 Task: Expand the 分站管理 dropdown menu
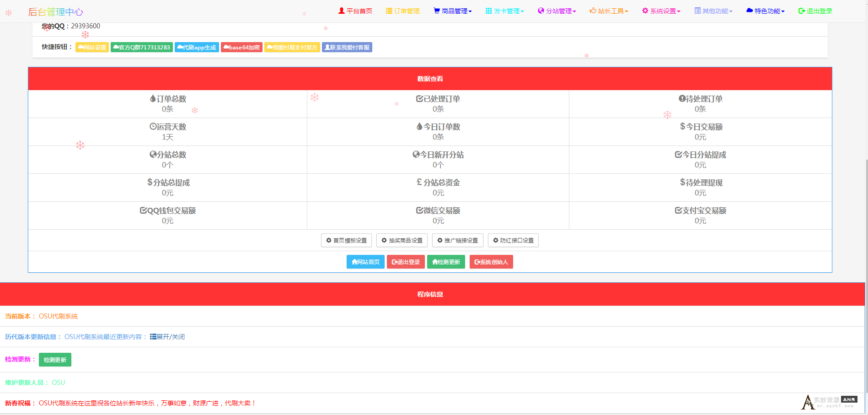tap(557, 11)
